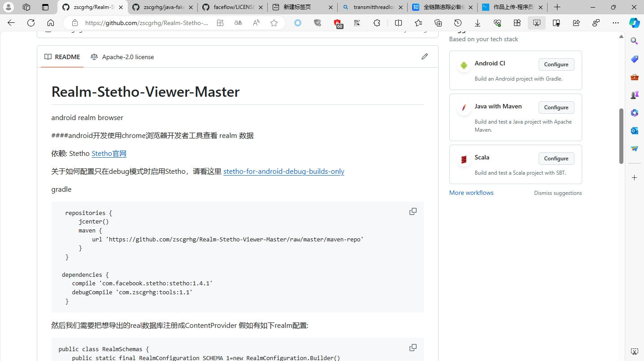Viewport: 644px width, 361px height.
Task: Open translate page icon
Action: [x=238, y=23]
